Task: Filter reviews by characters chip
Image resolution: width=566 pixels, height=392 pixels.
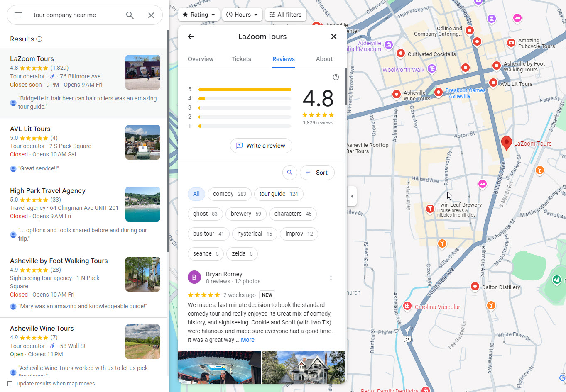Action: 293,214
